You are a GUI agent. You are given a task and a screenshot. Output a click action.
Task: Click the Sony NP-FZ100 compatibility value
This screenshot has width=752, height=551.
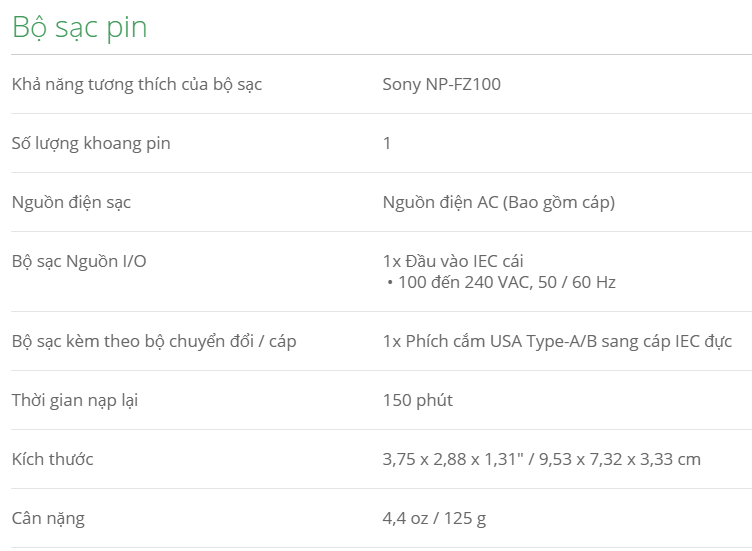click(x=441, y=84)
